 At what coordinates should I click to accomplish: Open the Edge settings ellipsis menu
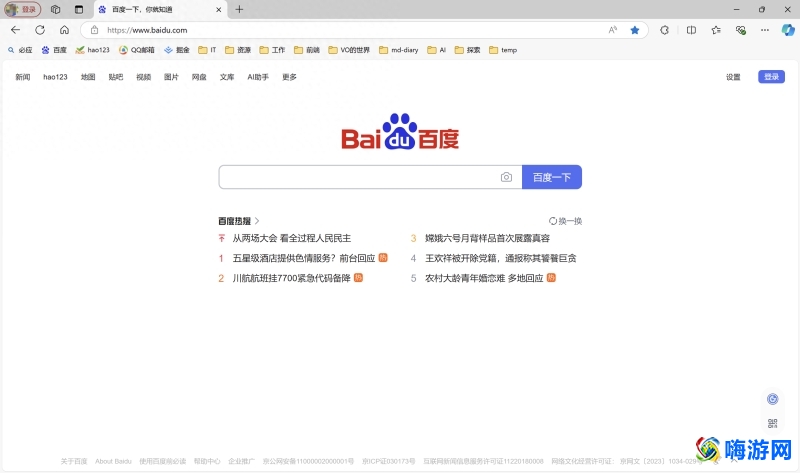click(x=764, y=30)
